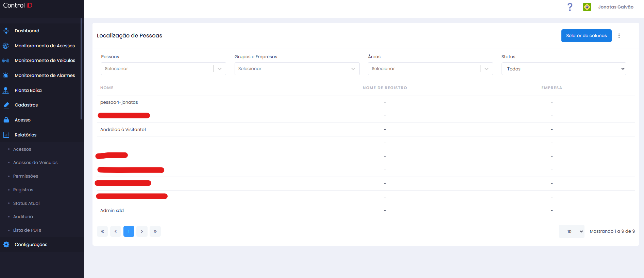Screen dimensions: 644x278
Task: Open the Áreas dropdown chevron
Action: (x=487, y=69)
